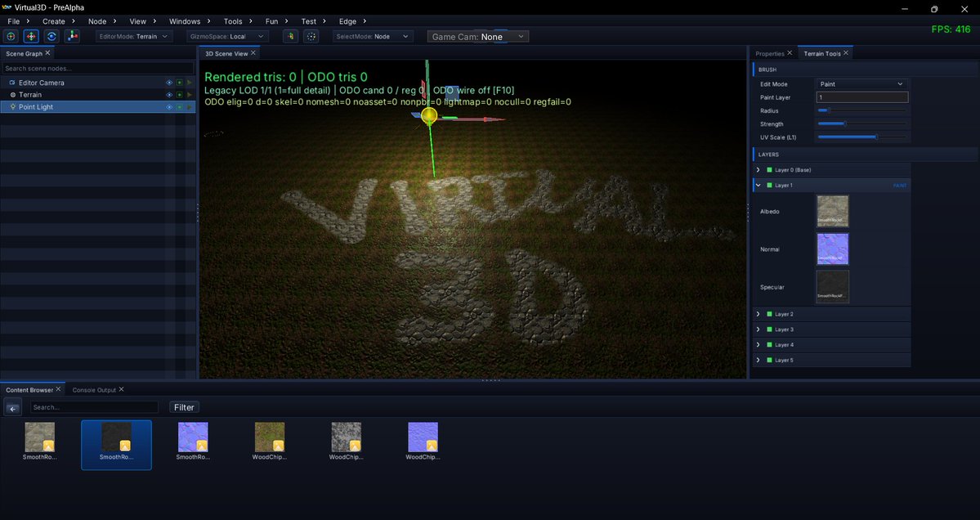Screen dimensions: 980x520
Task: Toggle green square on Editor Camera row
Action: (179, 83)
